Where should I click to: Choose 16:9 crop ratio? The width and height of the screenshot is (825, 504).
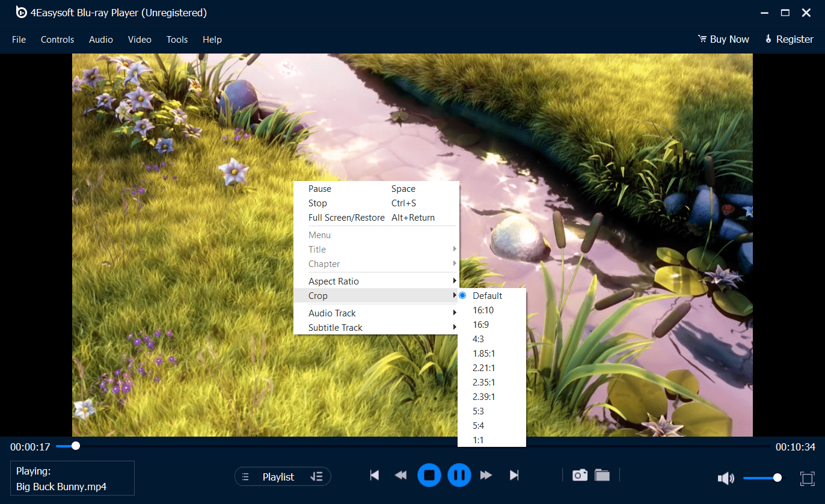[492, 324]
